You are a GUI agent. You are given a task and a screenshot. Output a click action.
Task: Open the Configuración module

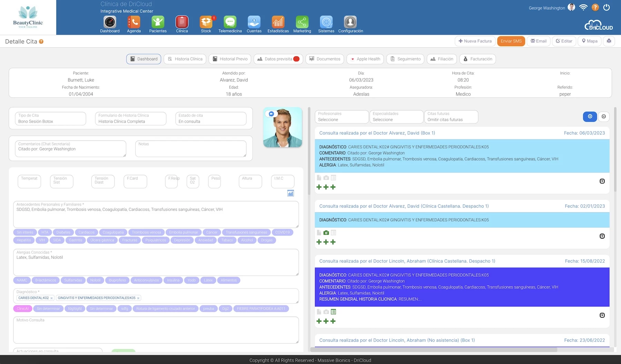coord(350,23)
